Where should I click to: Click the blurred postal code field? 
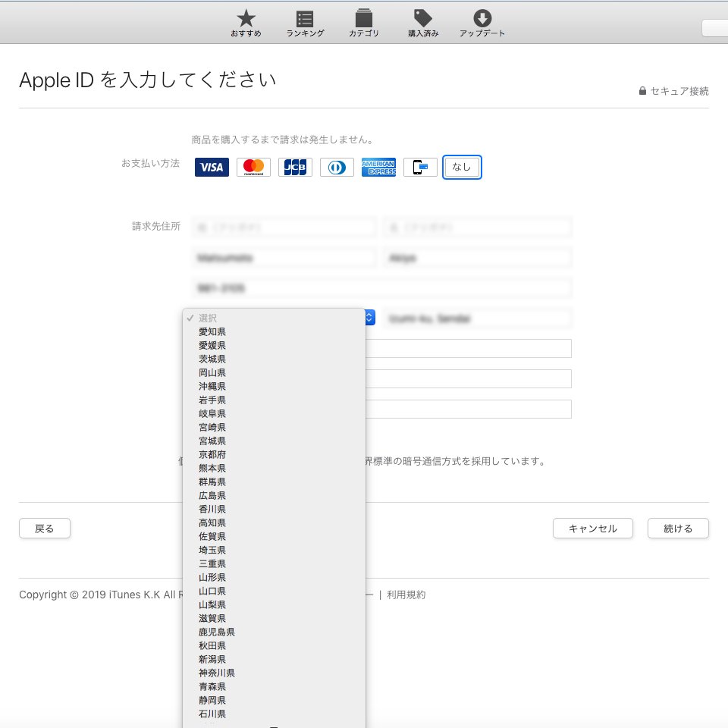[381, 288]
